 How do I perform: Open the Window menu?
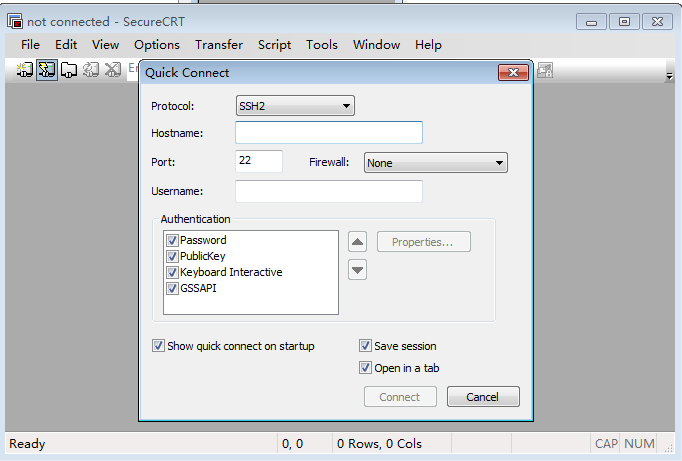click(376, 45)
